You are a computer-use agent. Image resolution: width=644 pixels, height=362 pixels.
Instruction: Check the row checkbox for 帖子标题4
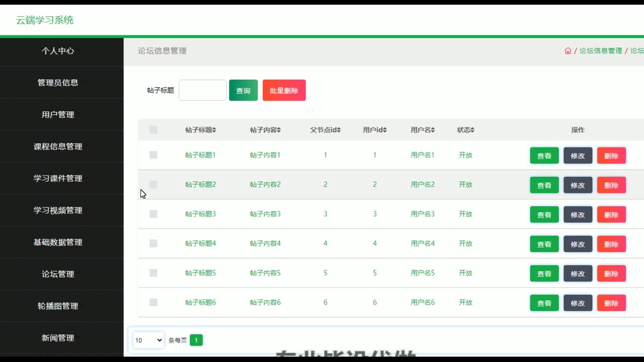pos(153,243)
